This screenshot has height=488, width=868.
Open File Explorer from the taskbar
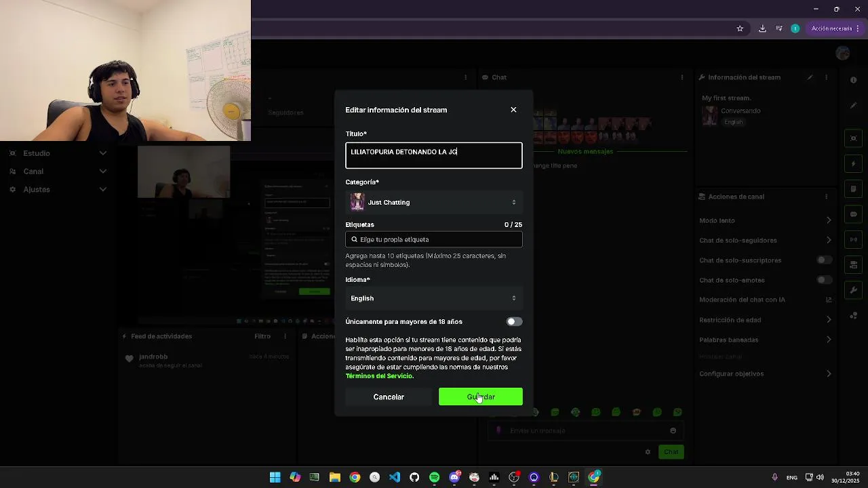(x=334, y=477)
